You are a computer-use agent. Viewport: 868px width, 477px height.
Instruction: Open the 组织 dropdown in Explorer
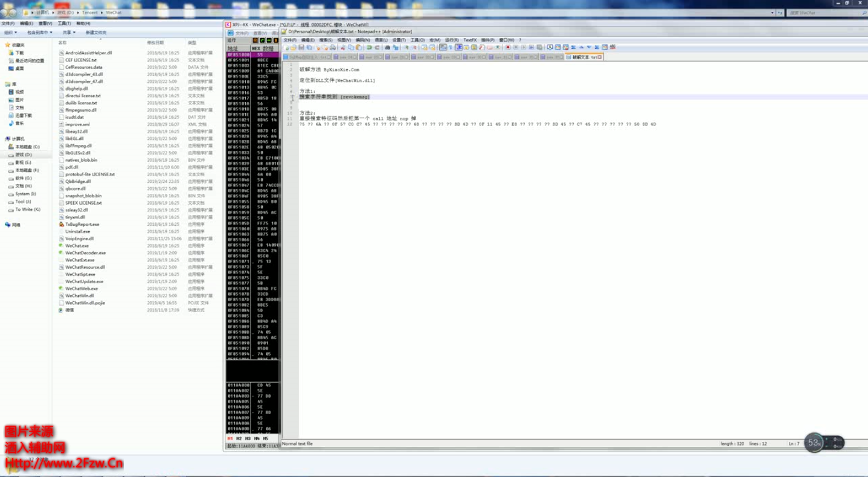point(11,33)
